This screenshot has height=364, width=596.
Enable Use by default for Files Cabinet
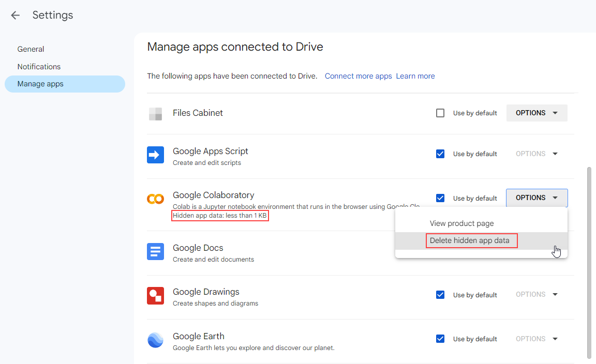point(440,113)
